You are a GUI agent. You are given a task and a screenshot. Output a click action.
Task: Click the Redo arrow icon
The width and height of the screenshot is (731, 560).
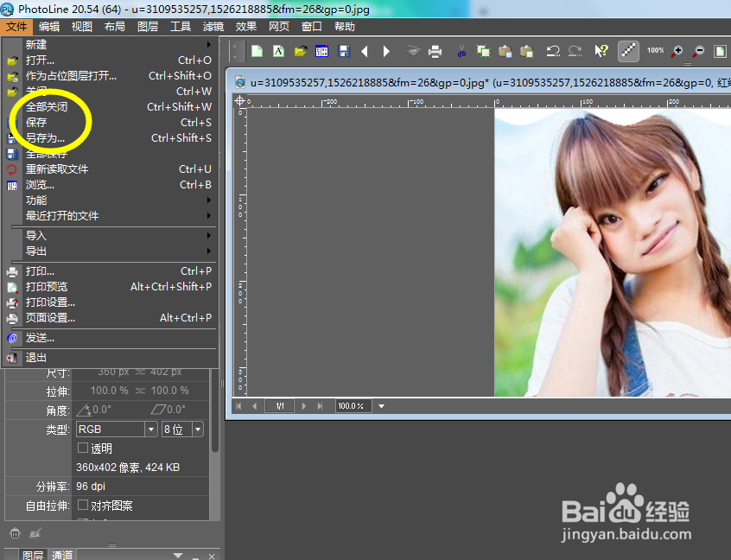pyautogui.click(x=575, y=51)
